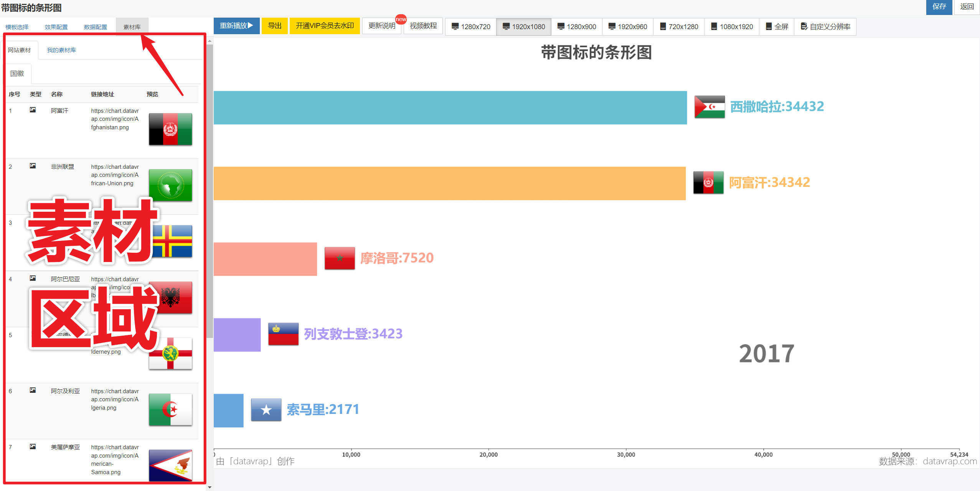Click image type icon in Algeria row
Viewport: 980px width, 491px height.
(33, 390)
